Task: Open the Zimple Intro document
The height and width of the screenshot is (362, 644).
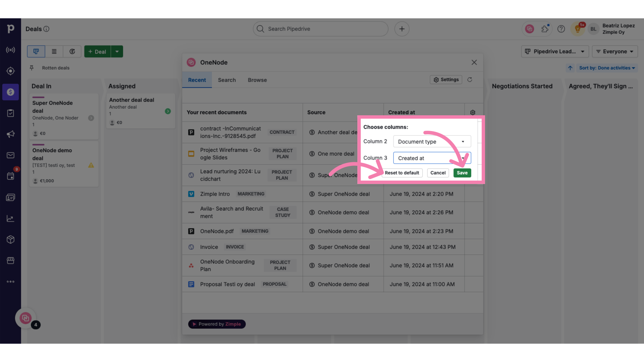Action: click(215, 194)
